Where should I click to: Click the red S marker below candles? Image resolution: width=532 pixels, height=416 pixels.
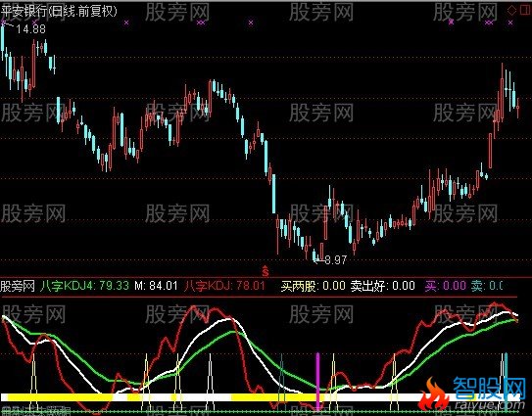266,271
